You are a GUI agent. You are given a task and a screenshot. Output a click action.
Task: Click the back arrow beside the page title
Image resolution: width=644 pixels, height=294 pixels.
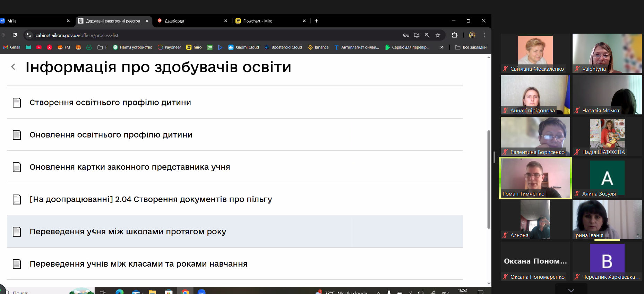click(x=13, y=67)
